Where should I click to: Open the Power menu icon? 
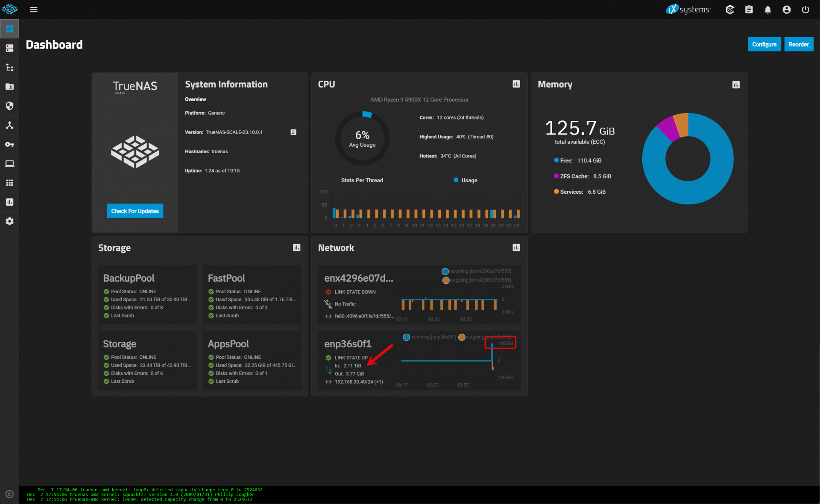point(805,9)
